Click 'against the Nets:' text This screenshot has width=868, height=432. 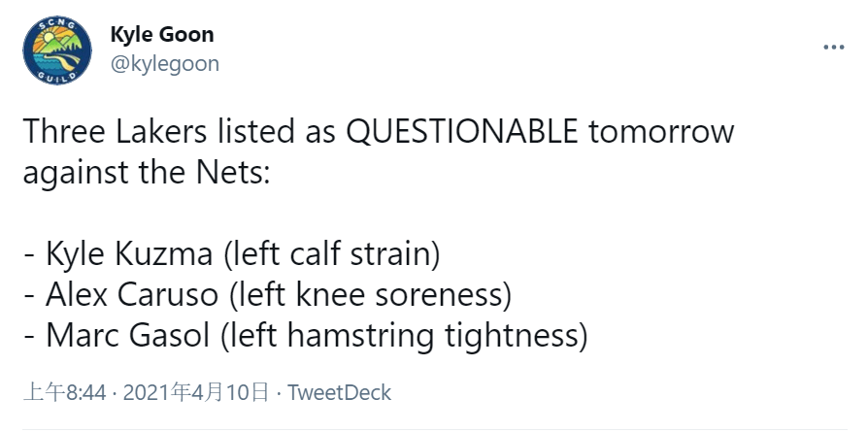(x=147, y=173)
